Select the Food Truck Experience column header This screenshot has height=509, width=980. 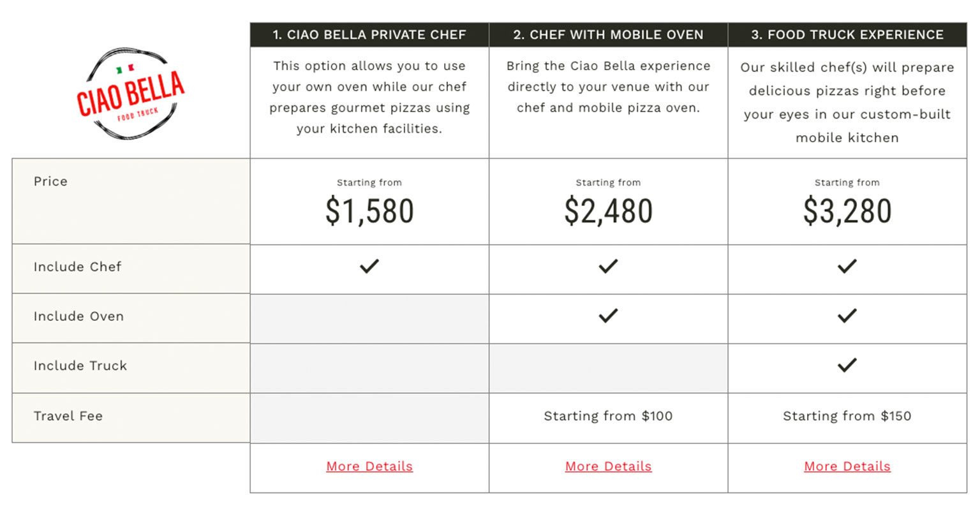(847, 35)
